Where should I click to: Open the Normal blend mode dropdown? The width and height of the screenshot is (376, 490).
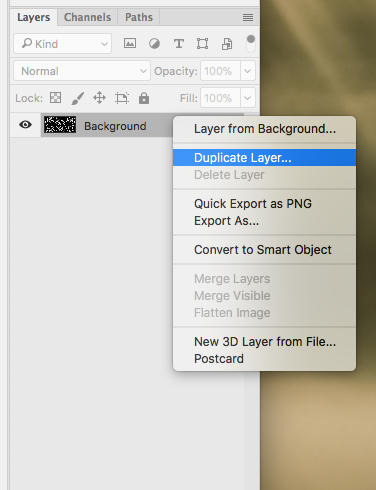(x=82, y=71)
